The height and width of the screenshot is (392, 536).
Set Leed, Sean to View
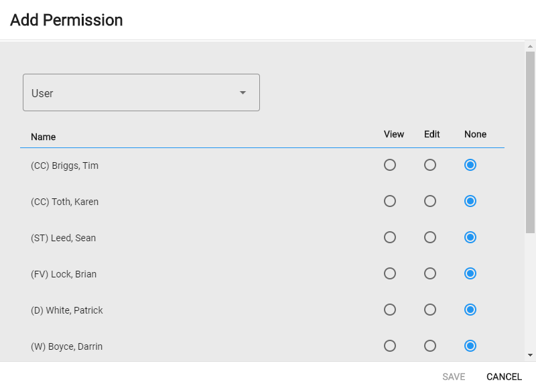(390, 237)
